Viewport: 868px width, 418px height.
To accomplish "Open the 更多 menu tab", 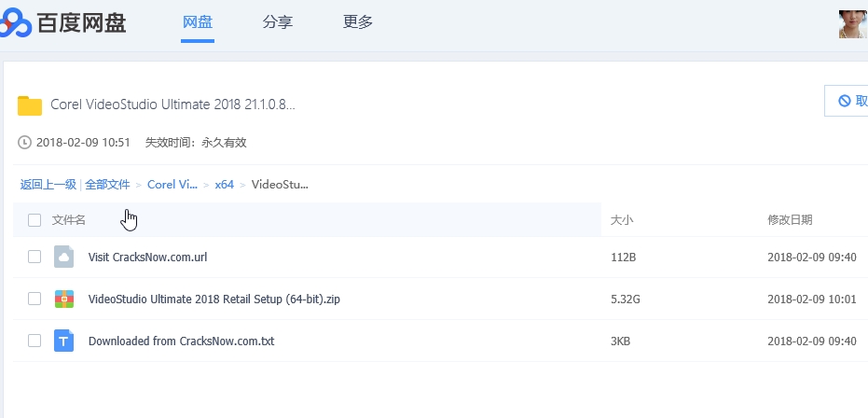I will click(358, 22).
